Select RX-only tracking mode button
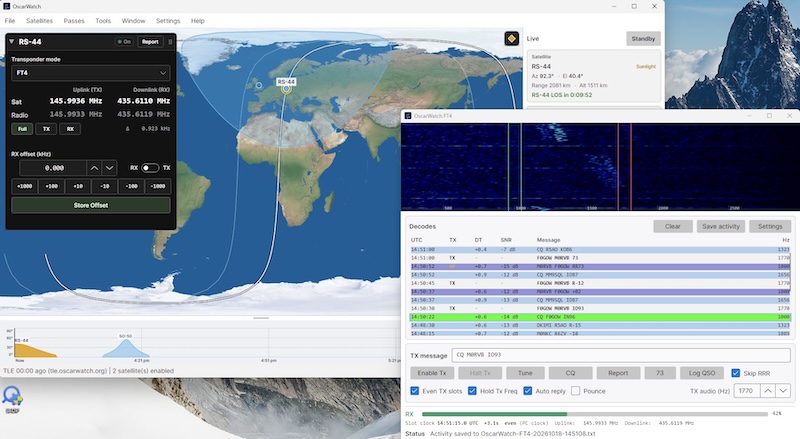Image resolution: width=800 pixels, height=439 pixels. 70,129
